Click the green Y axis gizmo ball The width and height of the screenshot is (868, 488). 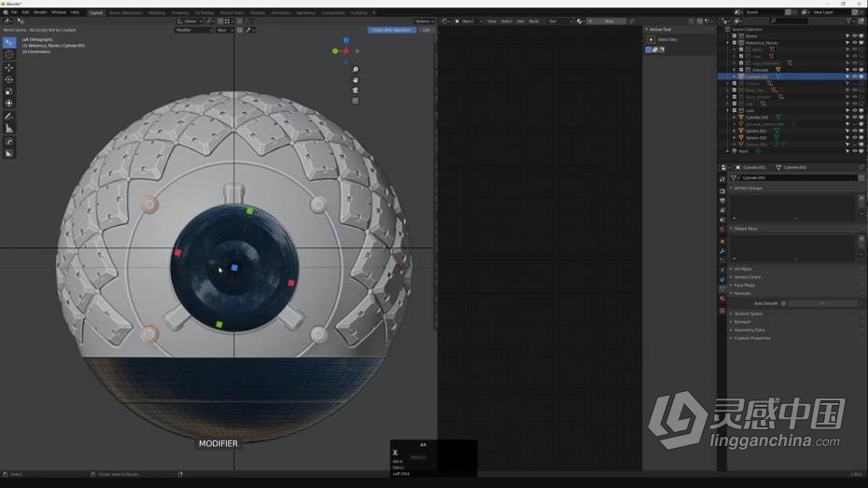[335, 51]
